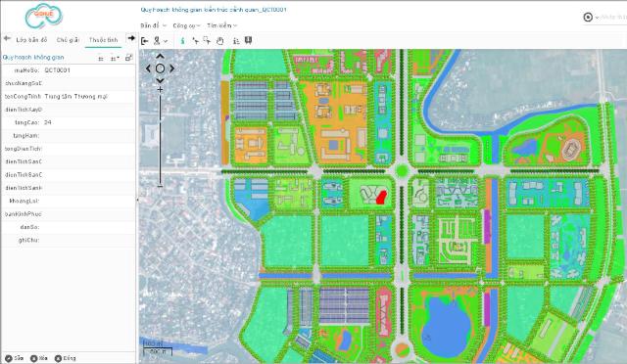627x364 pixels.
Task: Click the right arrow next to Thuộc tính
Action: (x=130, y=38)
